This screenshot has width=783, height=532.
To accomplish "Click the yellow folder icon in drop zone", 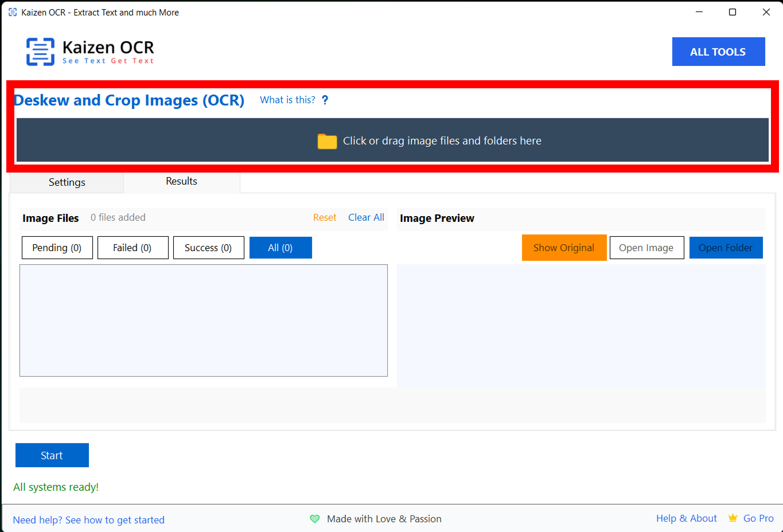I will point(327,141).
